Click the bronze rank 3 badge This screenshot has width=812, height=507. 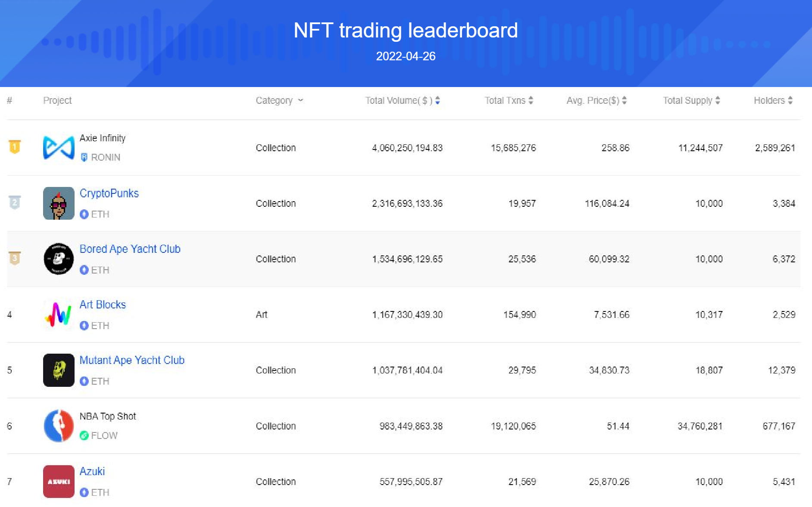[15, 258]
